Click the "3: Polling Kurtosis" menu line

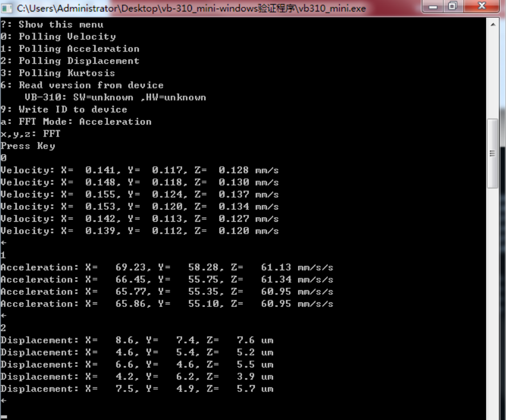[58, 73]
